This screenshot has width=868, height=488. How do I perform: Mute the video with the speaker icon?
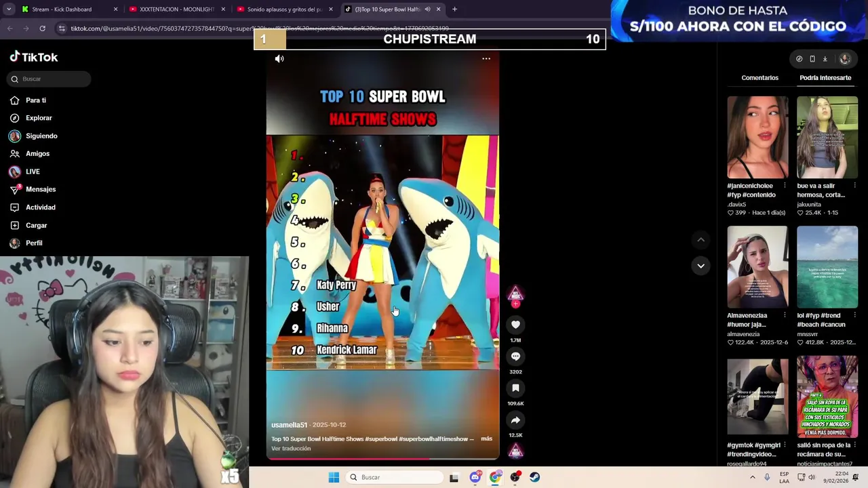[x=279, y=59]
